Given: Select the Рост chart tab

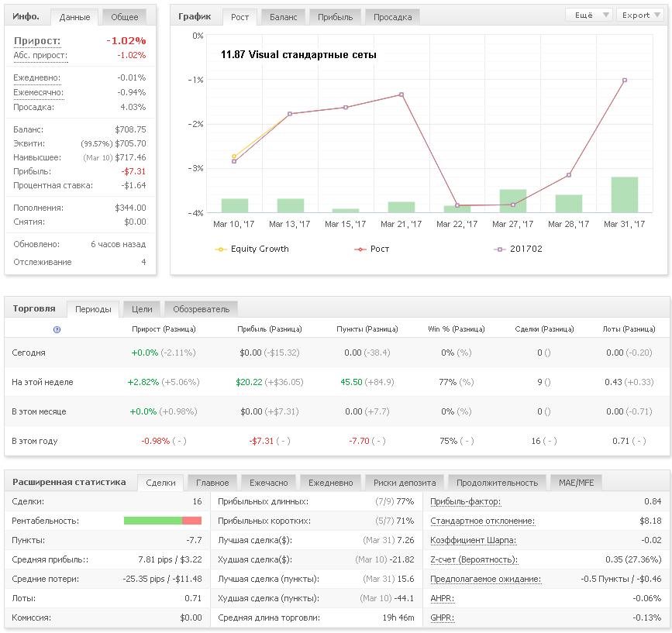Looking at the screenshot, I should (240, 17).
